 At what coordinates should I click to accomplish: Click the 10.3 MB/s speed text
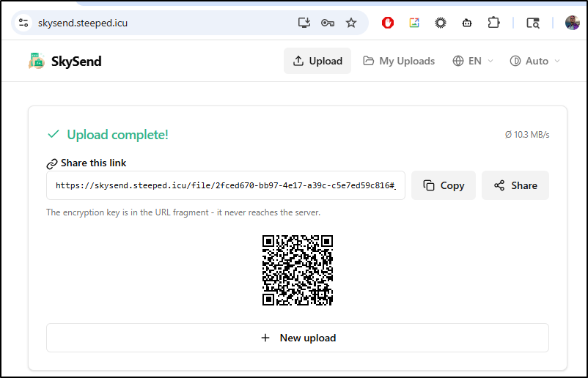[x=527, y=135]
